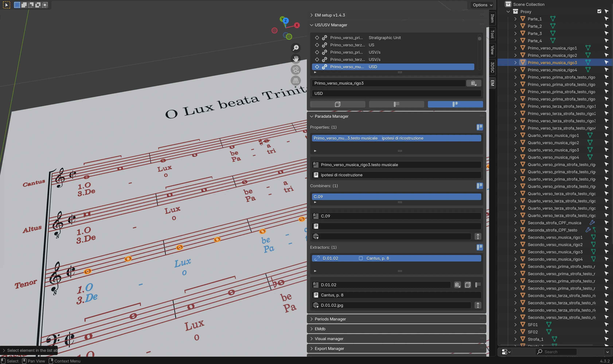Toggle selectability arrow for Primo_verso_musica_rigo1
This screenshot has width=613, height=364.
(x=606, y=48)
